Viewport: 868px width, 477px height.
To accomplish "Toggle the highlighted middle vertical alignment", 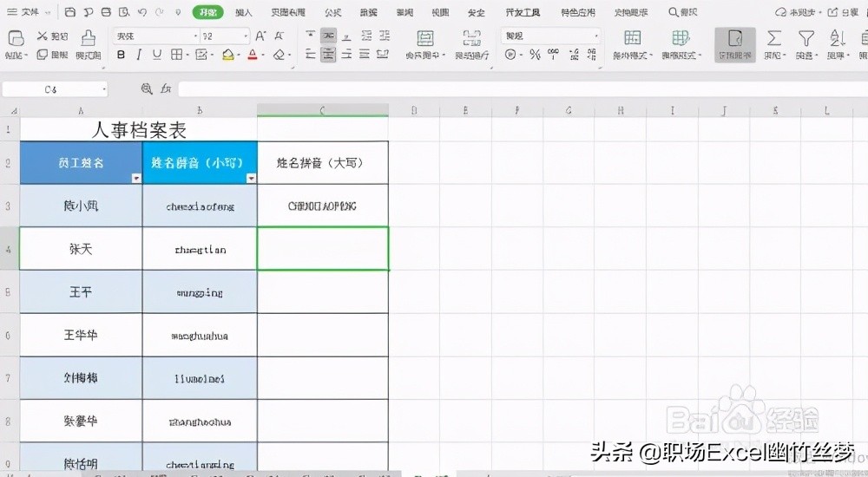I will click(x=328, y=36).
